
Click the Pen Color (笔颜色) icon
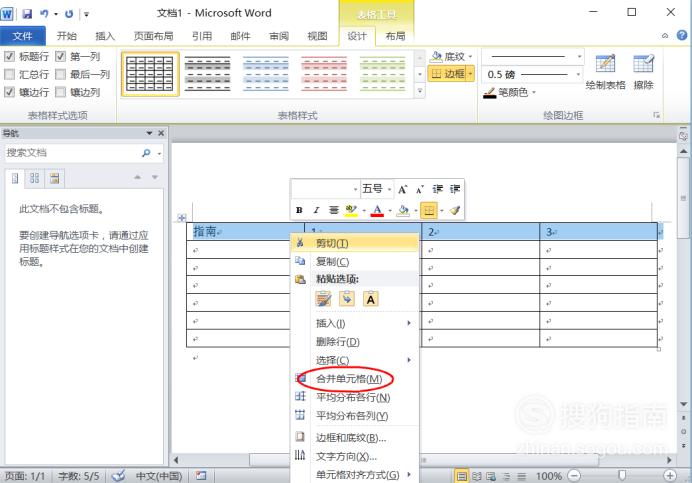[x=489, y=93]
